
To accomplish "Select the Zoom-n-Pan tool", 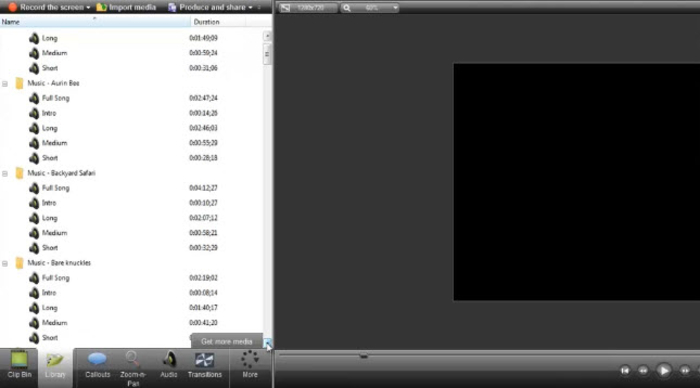I will (133, 369).
